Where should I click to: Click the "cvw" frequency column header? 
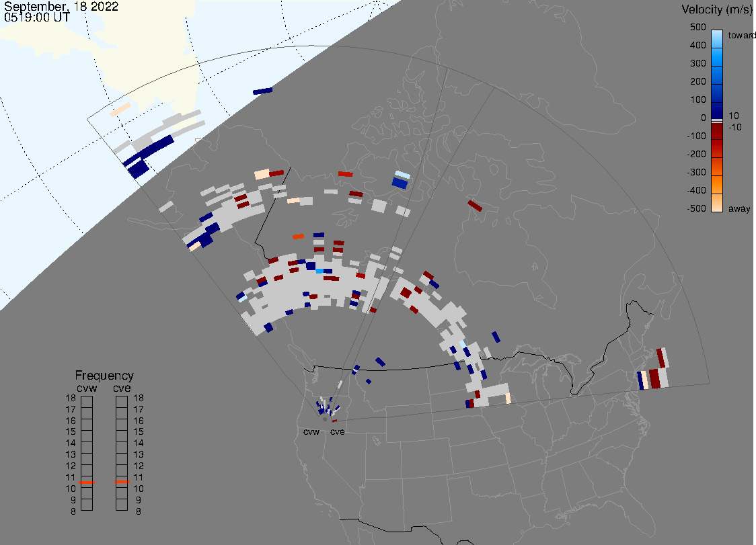pos(87,388)
